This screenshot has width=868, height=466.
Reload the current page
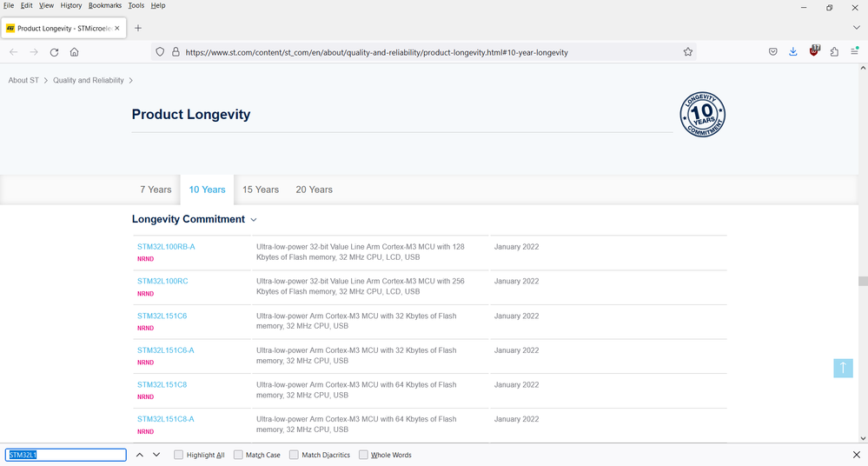point(54,52)
